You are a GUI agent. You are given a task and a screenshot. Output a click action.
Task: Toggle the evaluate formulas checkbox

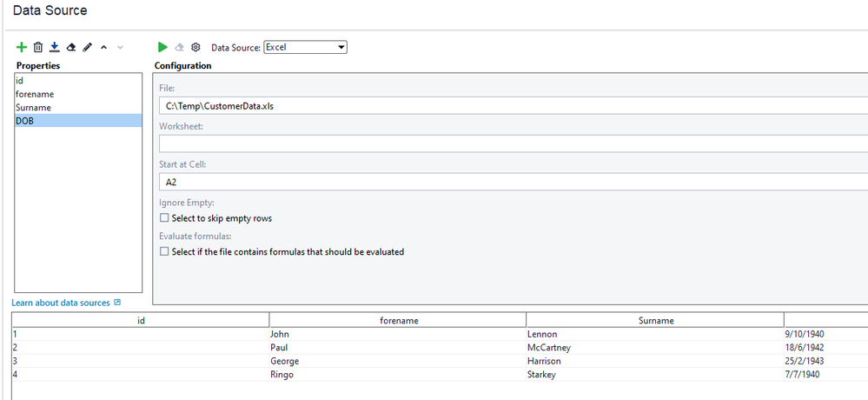(164, 252)
